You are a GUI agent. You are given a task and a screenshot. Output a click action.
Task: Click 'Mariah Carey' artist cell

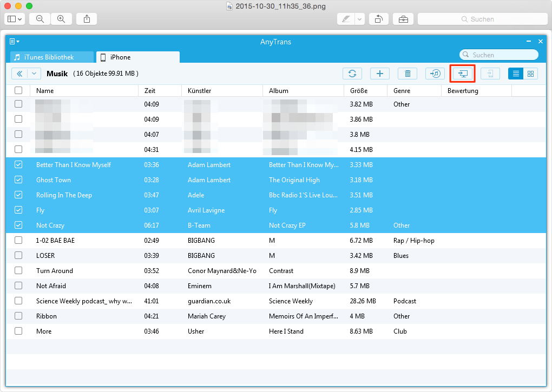207,316
